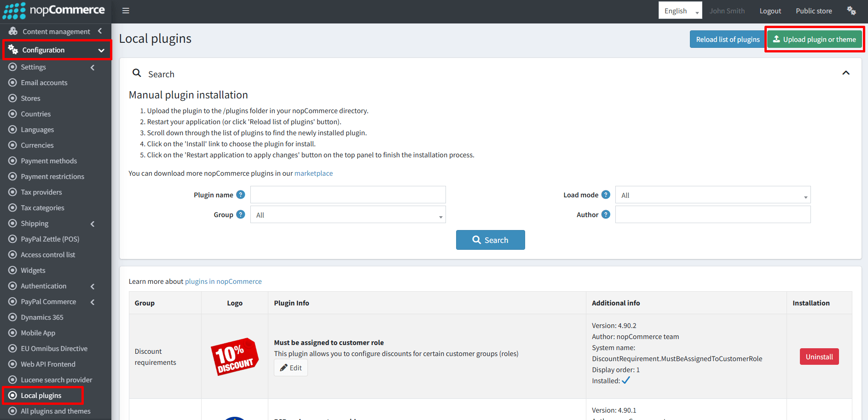Collapse the Configuration menu arrow
Image resolution: width=868 pixels, height=420 pixels.
pos(101,50)
